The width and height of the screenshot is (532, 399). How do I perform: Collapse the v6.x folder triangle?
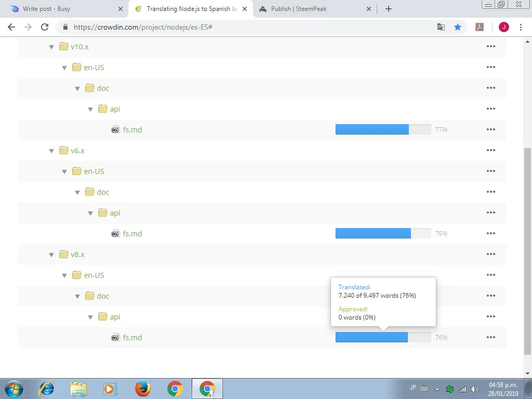(52, 151)
